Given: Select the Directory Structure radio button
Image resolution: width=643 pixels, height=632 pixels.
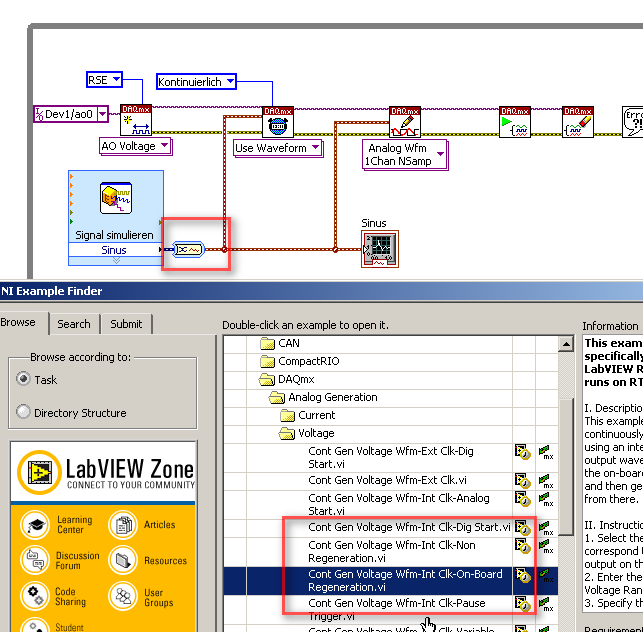Looking at the screenshot, I should coord(23,411).
